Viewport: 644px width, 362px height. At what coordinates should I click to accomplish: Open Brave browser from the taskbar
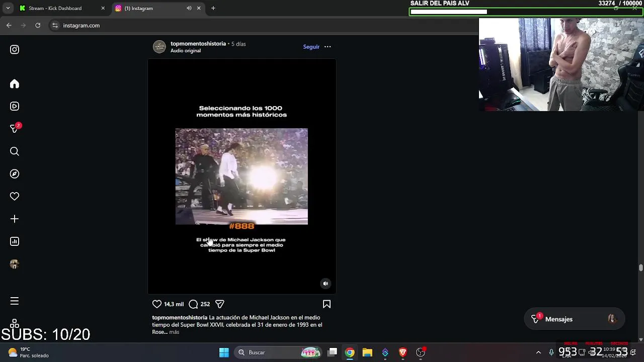tap(403, 352)
